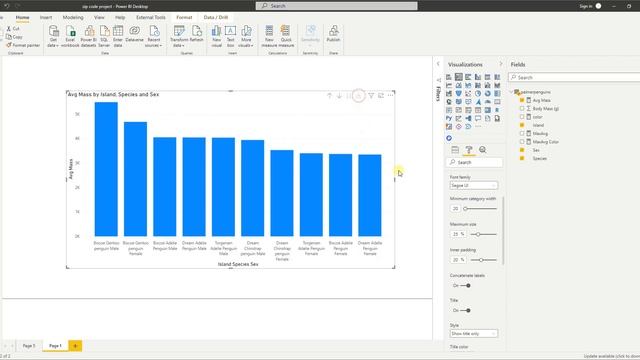Insert a Text box
The height and width of the screenshot is (360, 640).
click(x=230, y=36)
